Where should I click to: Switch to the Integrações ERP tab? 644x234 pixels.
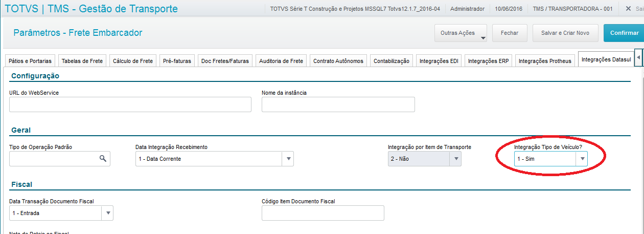488,60
